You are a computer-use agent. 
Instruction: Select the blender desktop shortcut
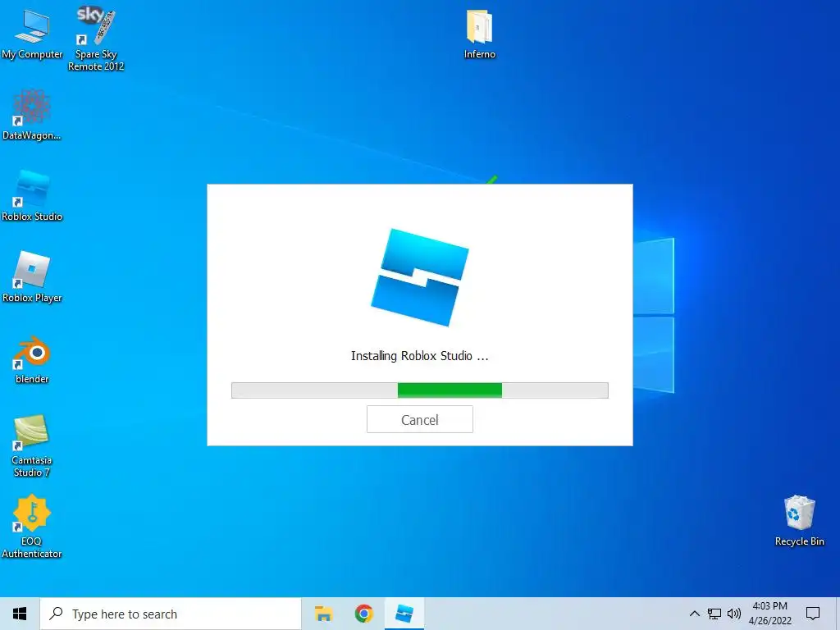pos(32,360)
